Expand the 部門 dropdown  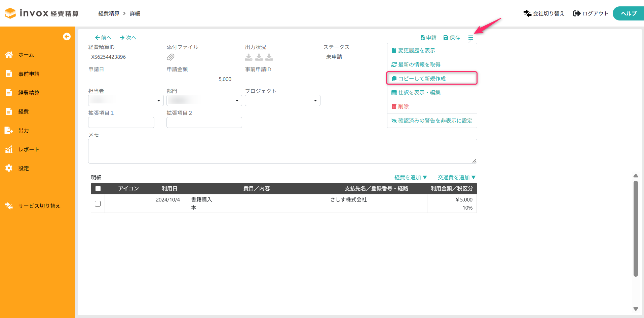coord(204,100)
